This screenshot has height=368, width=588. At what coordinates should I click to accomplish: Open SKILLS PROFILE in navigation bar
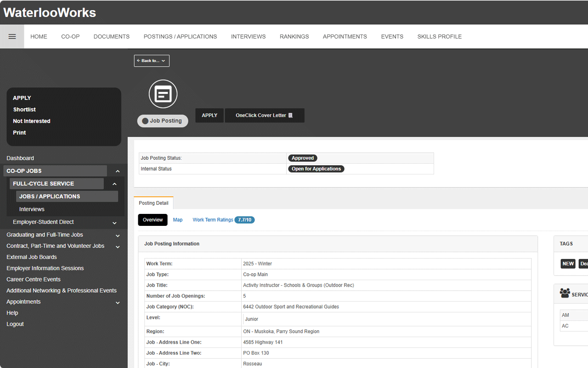click(439, 36)
